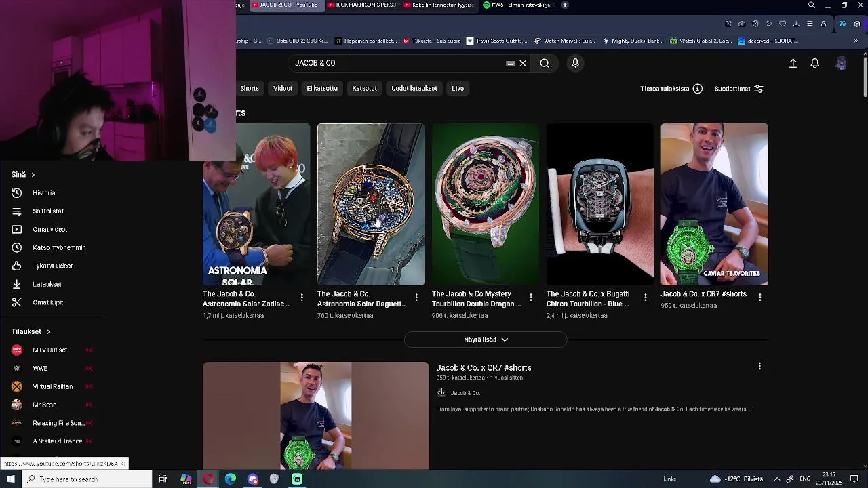868x488 pixels.
Task: Clear the JACOB & CO search text
Action: pos(523,63)
